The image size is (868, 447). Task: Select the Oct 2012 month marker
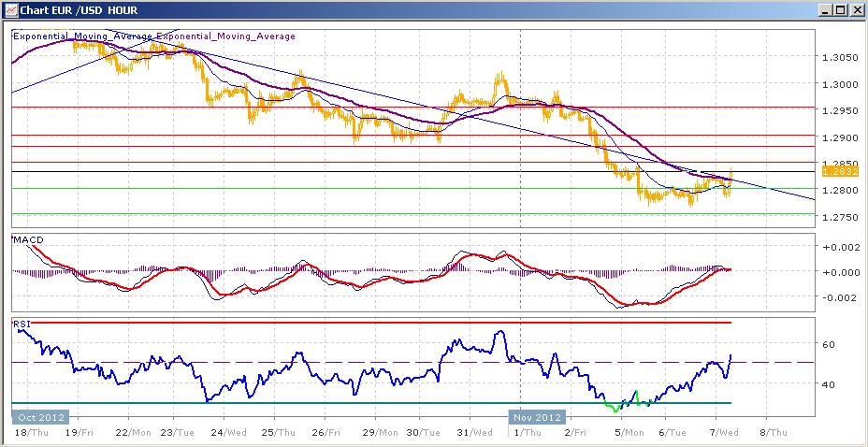point(38,417)
